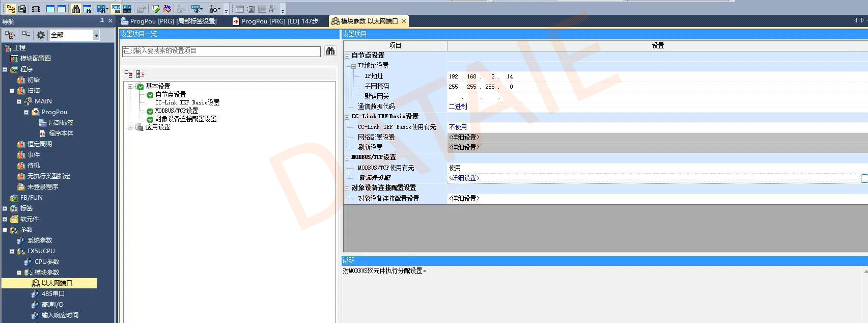Click the 默认网关 empty value field

coord(657,97)
